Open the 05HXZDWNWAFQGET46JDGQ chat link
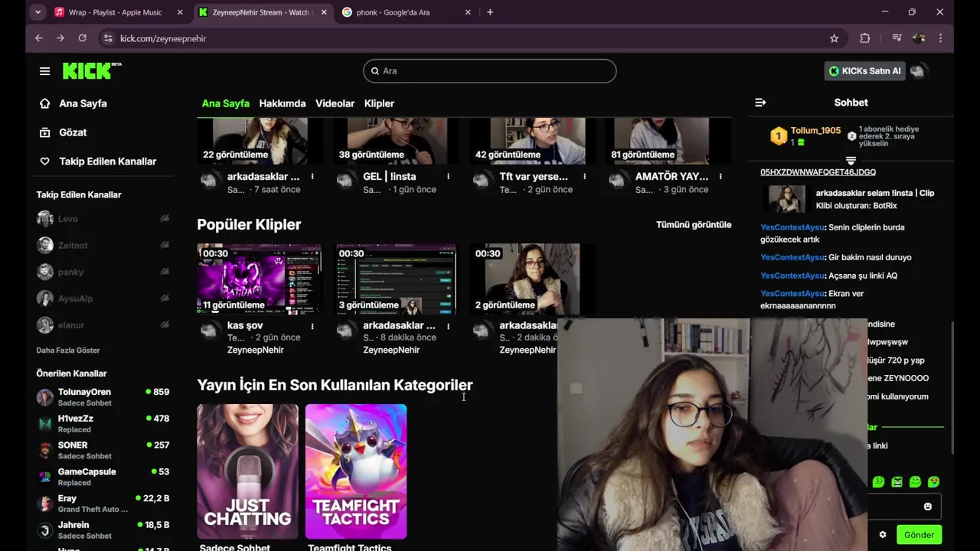Screen dimensions: 980x551 tap(818, 172)
